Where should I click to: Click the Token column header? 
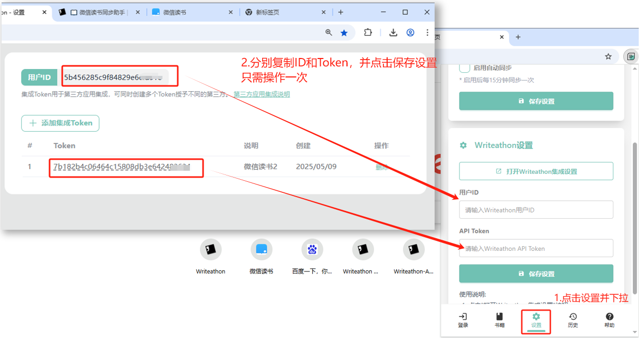pos(64,145)
